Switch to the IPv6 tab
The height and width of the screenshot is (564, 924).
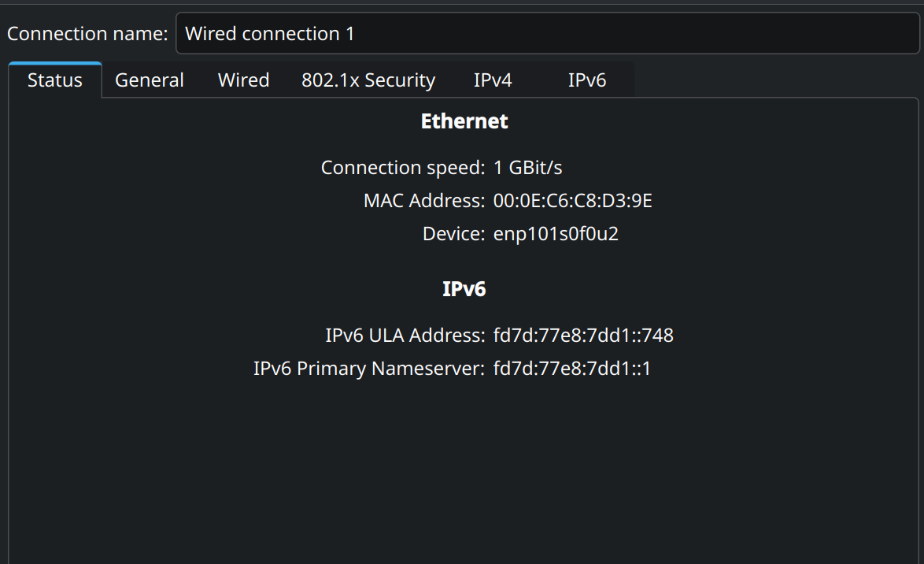tap(587, 80)
